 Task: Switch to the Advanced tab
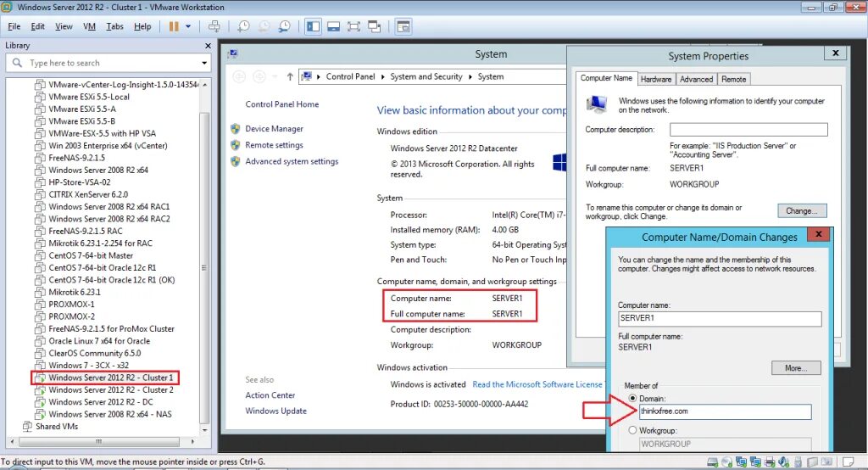tap(697, 79)
